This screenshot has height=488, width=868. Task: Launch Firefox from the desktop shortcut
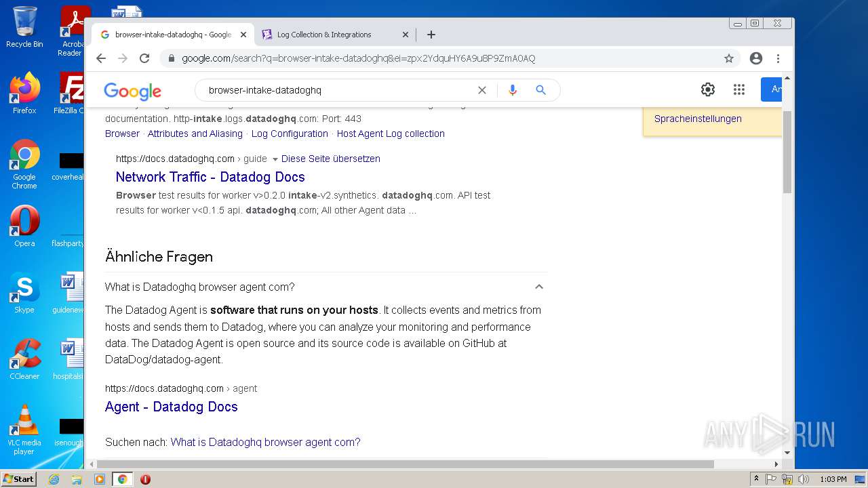coord(24,94)
